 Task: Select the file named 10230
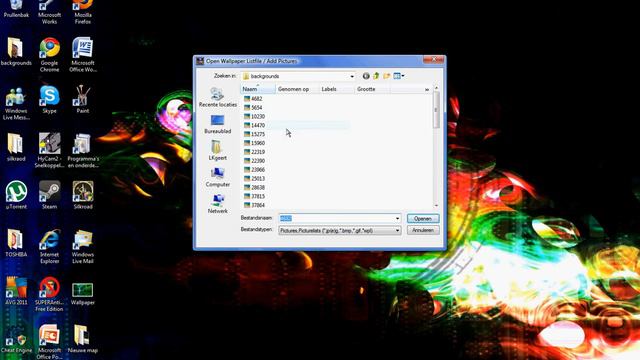254,117
